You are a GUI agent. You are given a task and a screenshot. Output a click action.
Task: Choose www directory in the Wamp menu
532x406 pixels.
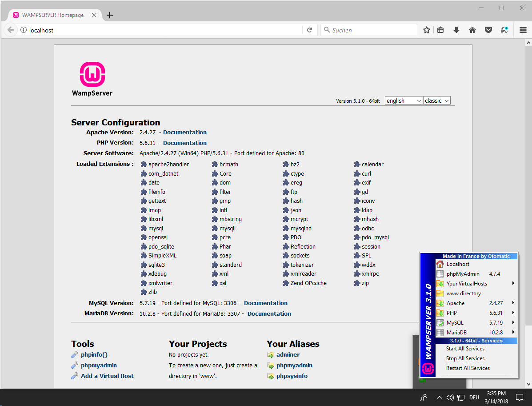click(x=476, y=293)
